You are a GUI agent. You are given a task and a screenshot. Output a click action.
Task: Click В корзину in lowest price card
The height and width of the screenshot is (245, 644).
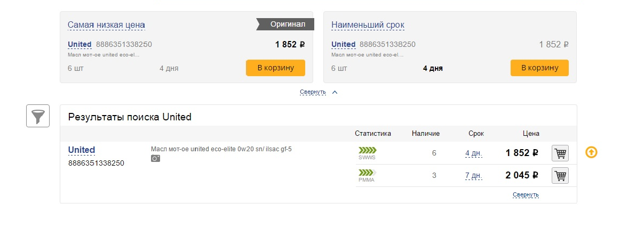(x=275, y=68)
